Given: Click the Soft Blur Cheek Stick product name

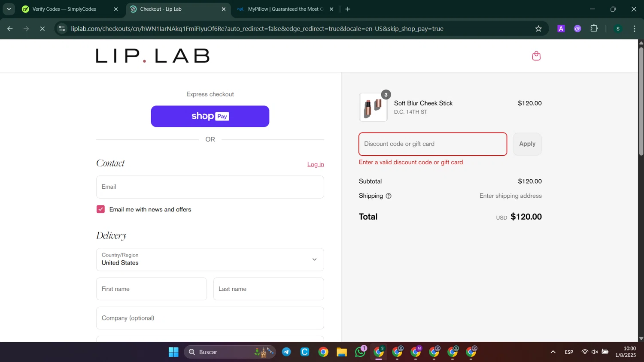Looking at the screenshot, I should (423, 103).
